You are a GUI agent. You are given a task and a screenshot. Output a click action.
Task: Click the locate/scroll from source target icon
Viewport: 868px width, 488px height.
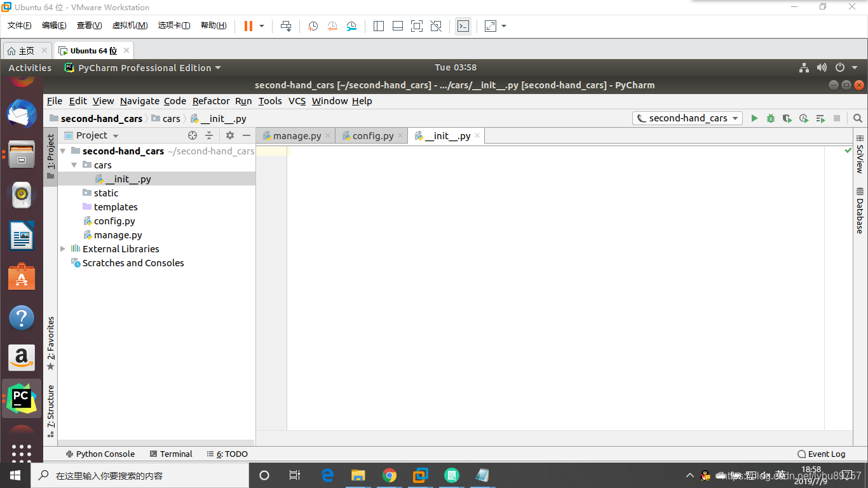pyautogui.click(x=193, y=135)
